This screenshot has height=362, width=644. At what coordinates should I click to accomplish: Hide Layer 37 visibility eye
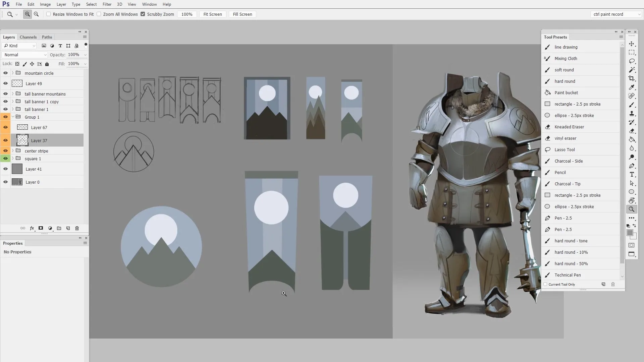(x=5, y=140)
